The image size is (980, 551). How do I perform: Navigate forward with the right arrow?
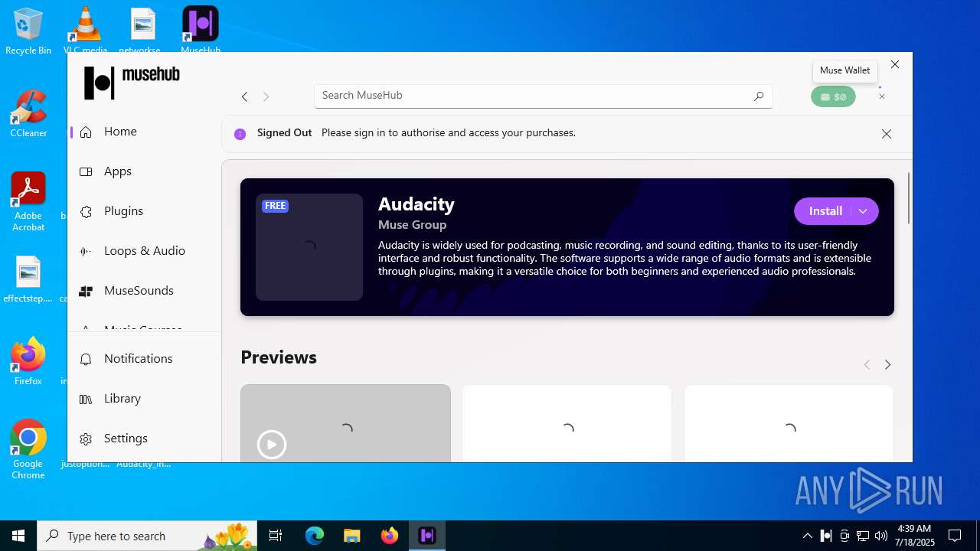tap(266, 96)
